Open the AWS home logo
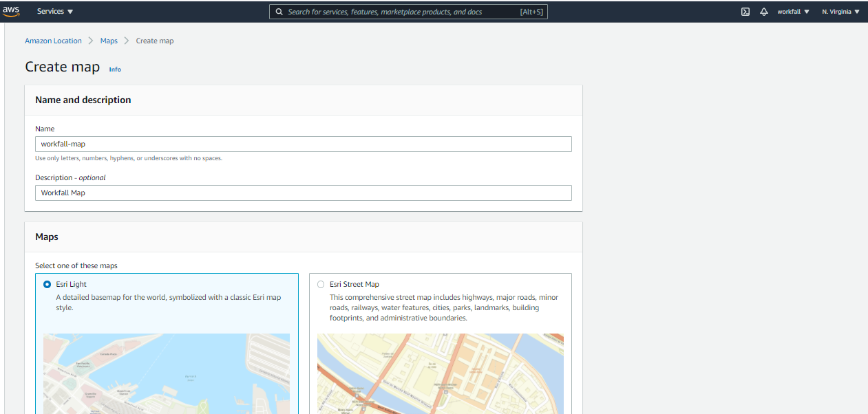The width and height of the screenshot is (868, 414). [11, 11]
